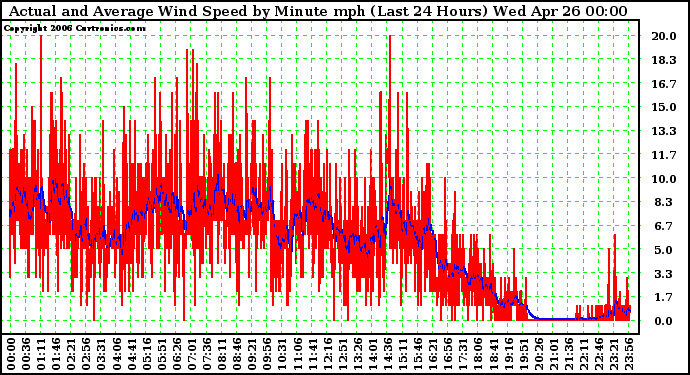Click the 04:41 time label

pyautogui.click(x=131, y=354)
